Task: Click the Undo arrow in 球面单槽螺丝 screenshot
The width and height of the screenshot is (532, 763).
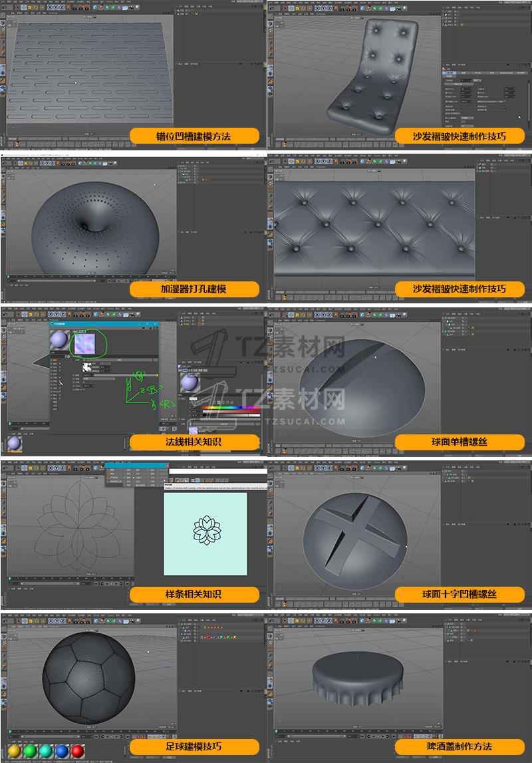Action: [x=272, y=315]
